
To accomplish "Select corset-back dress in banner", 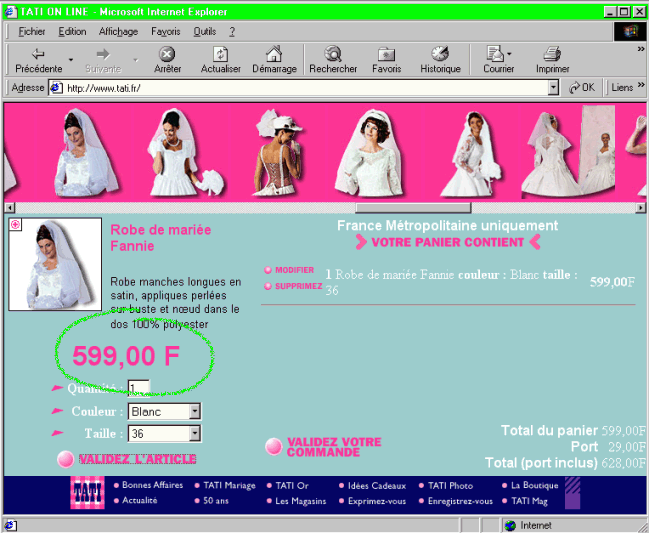I will pyautogui.click(x=278, y=152).
